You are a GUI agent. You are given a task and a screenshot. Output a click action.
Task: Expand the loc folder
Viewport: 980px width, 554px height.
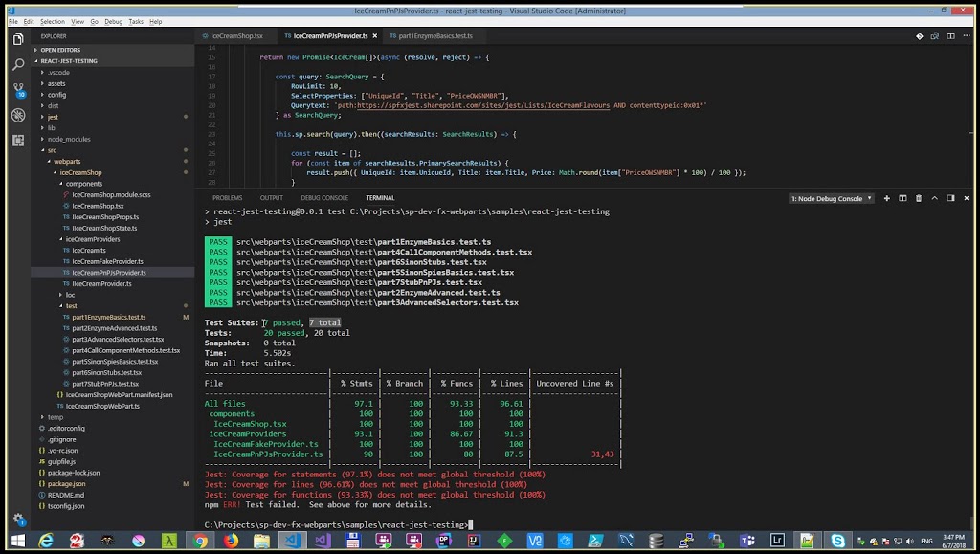pos(70,295)
